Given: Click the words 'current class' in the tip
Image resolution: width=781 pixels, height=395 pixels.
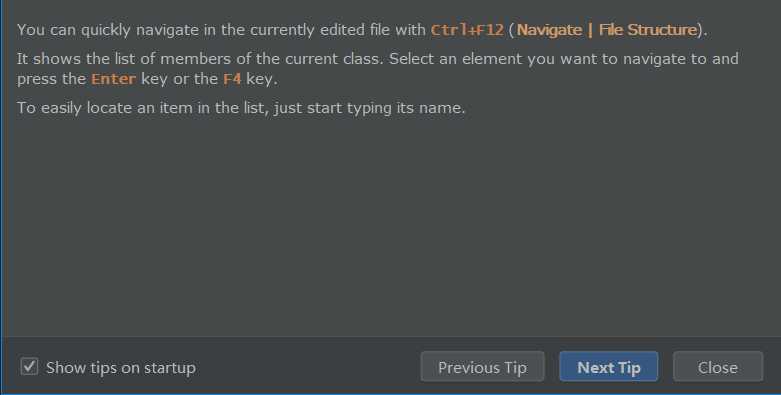Looking at the screenshot, I should [334, 59].
